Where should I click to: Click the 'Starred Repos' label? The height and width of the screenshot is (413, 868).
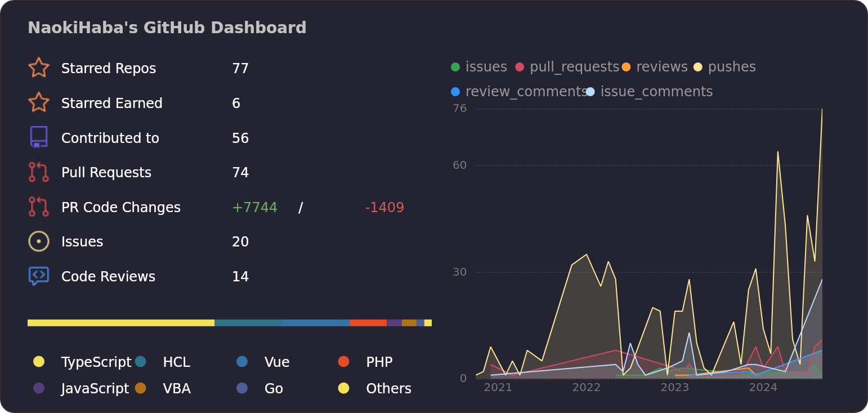pos(109,69)
